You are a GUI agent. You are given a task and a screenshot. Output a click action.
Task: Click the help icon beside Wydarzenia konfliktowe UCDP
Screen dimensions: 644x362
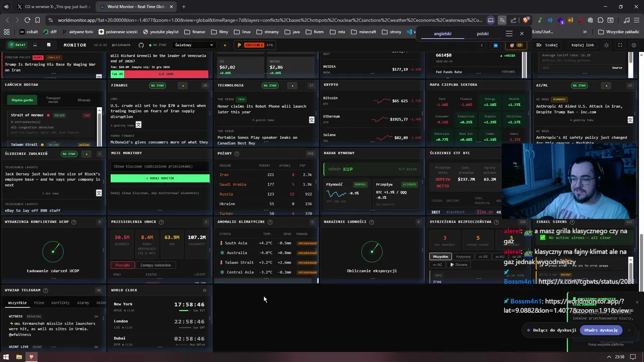pyautogui.click(x=74, y=222)
